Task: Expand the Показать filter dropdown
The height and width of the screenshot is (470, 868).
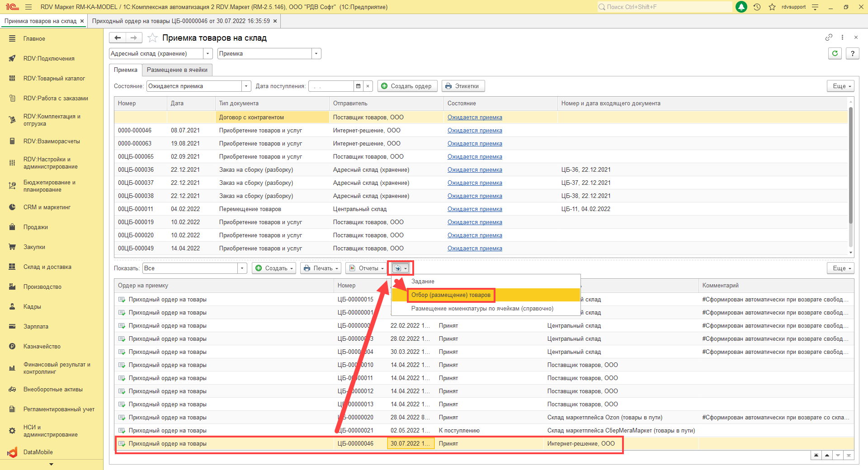Action: click(242, 268)
